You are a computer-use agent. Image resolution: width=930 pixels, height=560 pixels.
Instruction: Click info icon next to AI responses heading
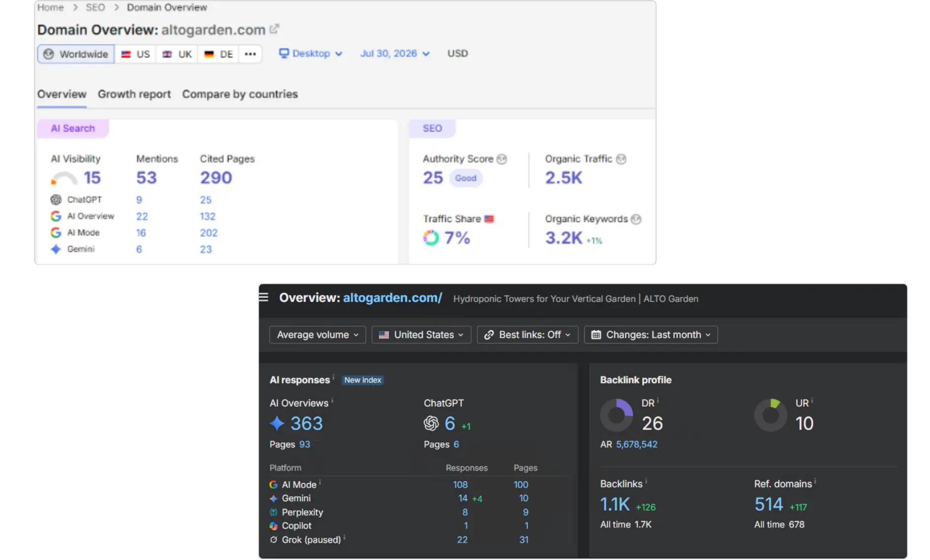[x=334, y=377]
